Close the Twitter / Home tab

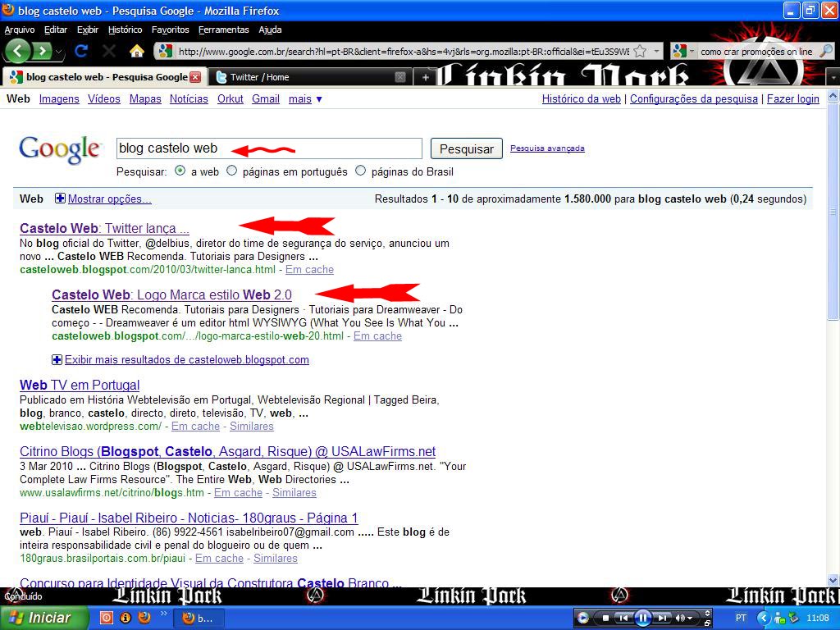click(399, 77)
